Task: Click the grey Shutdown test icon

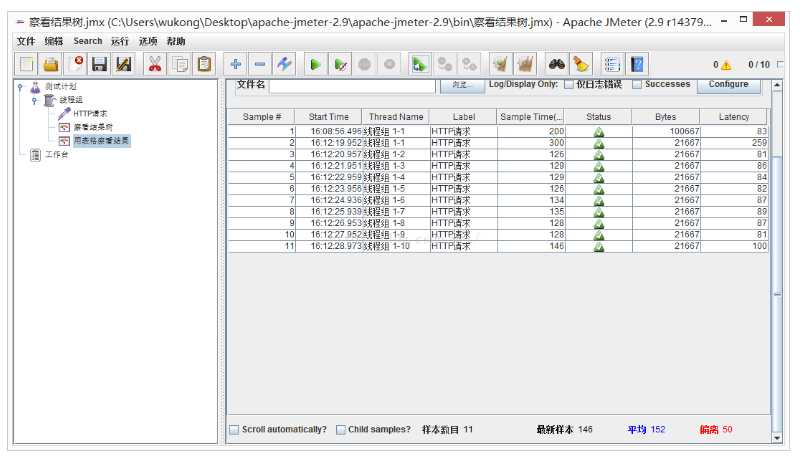Action: tap(389, 64)
